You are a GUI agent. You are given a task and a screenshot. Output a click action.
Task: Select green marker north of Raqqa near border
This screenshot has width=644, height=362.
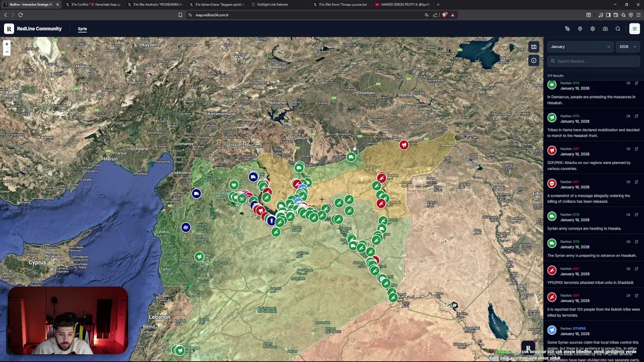(x=351, y=157)
